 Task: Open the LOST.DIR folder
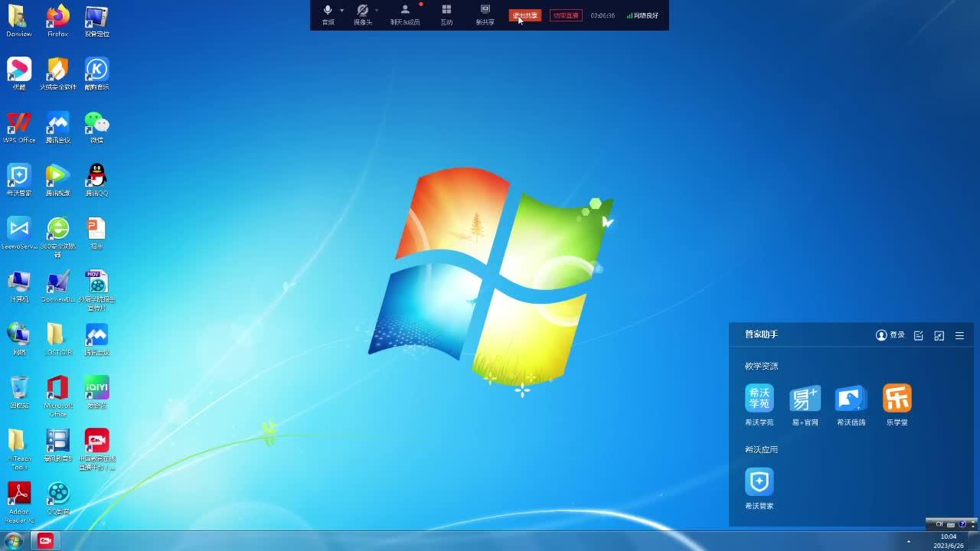click(x=57, y=339)
